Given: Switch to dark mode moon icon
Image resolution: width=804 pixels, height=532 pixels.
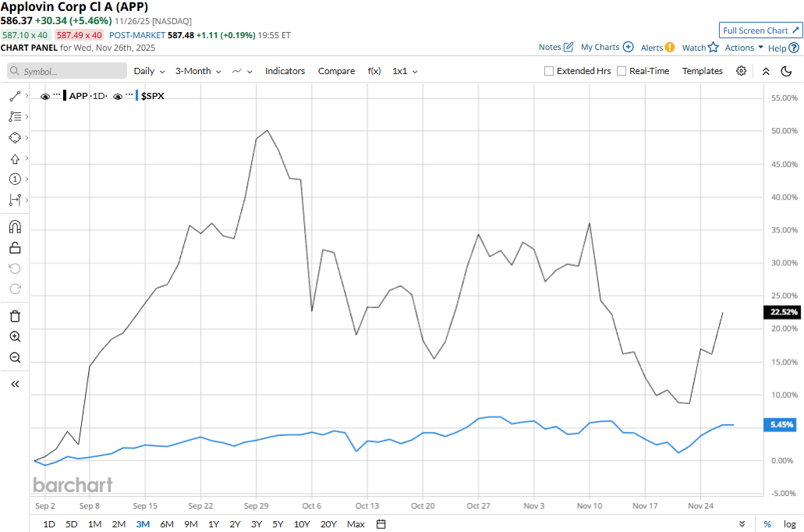Looking at the screenshot, I should 786,71.
